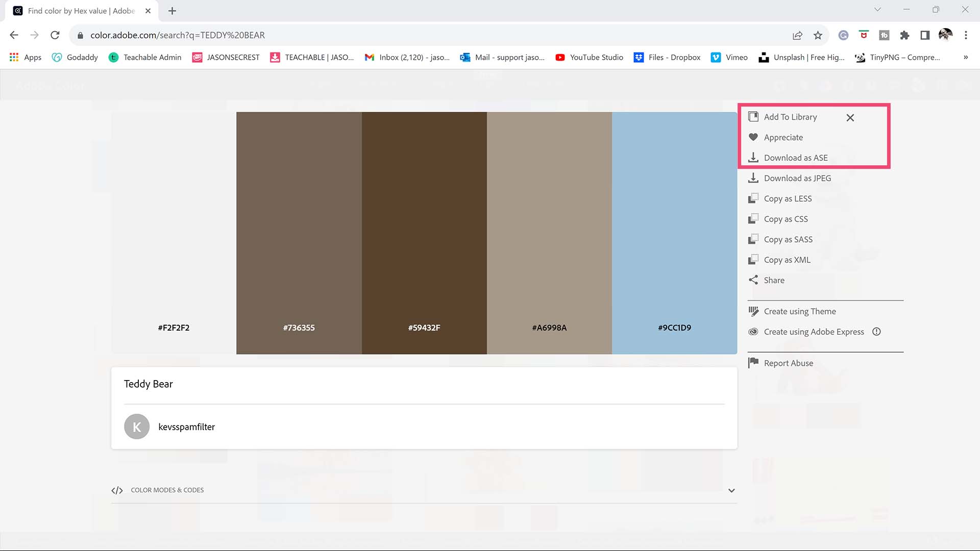Open the Chrome three-dot menu

[966, 35]
